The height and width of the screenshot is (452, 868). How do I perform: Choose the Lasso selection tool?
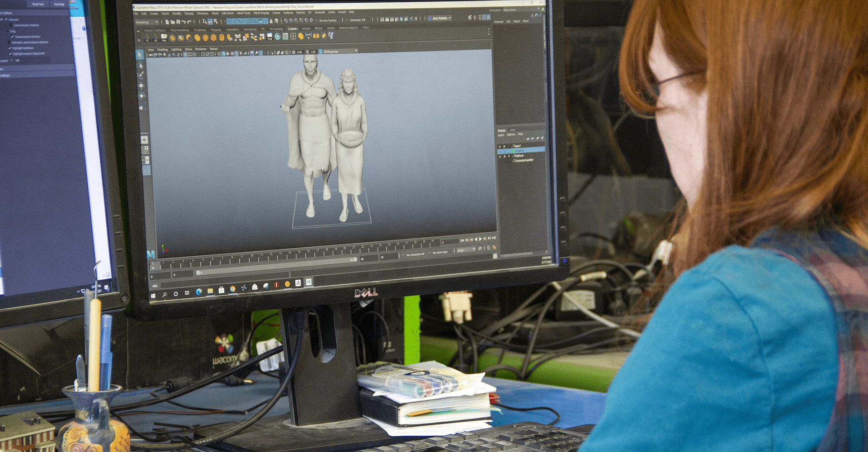(x=140, y=65)
